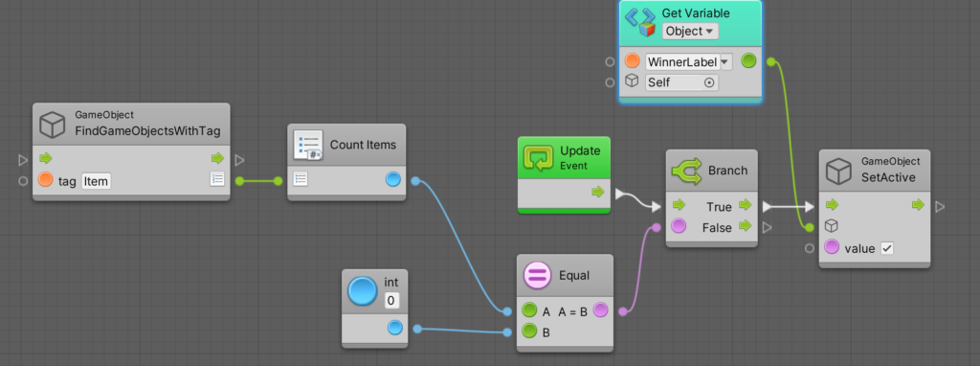Click the SetActive GameObject cube icon

click(839, 171)
